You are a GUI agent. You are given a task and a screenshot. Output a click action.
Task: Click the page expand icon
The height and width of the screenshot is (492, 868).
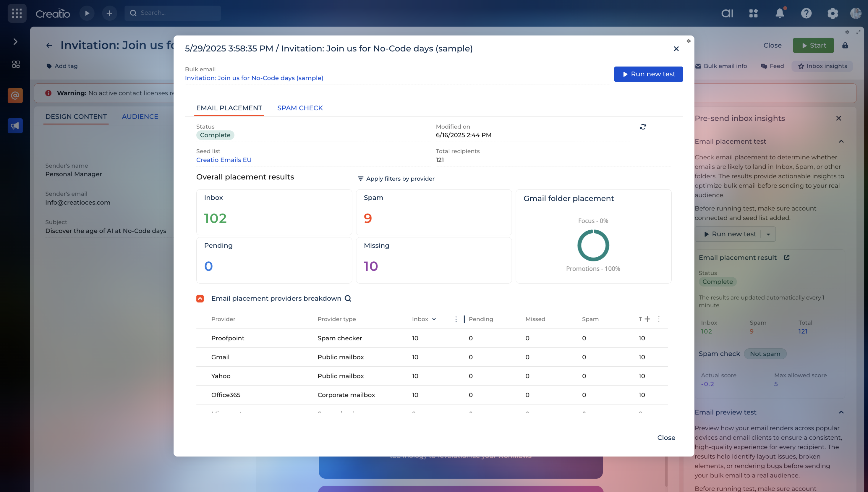[858, 32]
